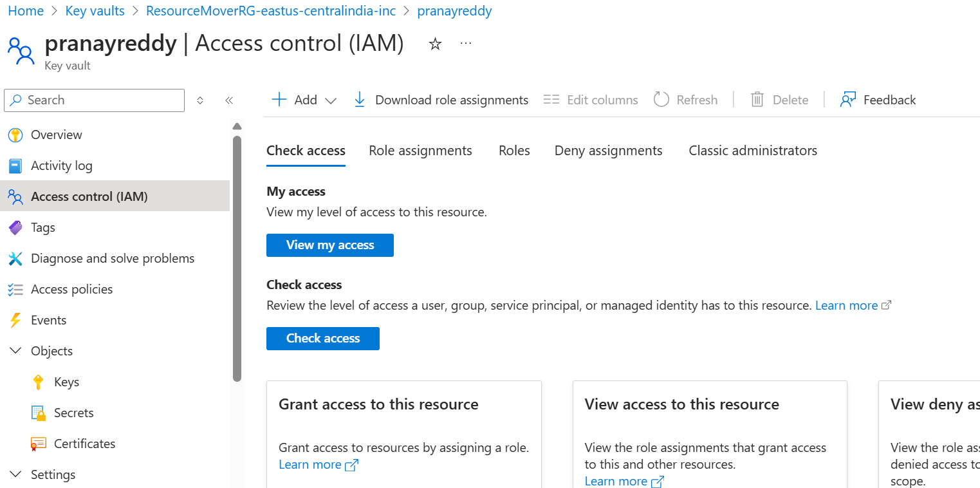Click the external link icon in the Grant access card

pyautogui.click(x=352, y=465)
